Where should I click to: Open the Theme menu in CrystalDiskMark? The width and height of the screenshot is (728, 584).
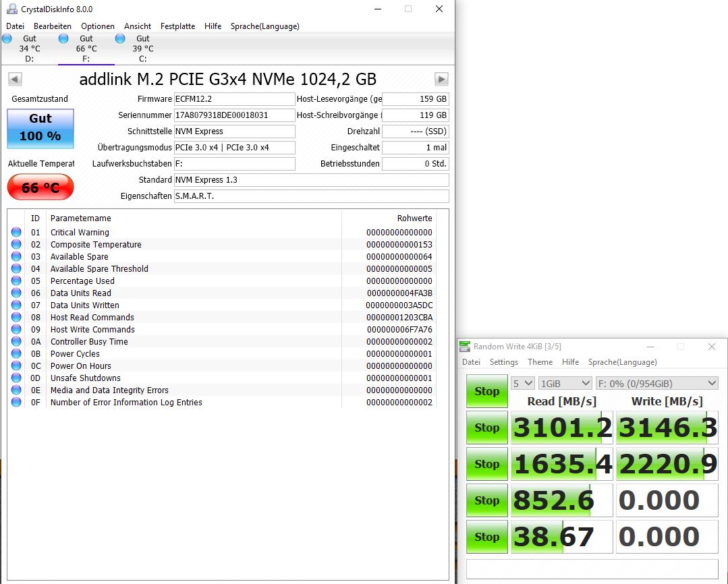[540, 362]
